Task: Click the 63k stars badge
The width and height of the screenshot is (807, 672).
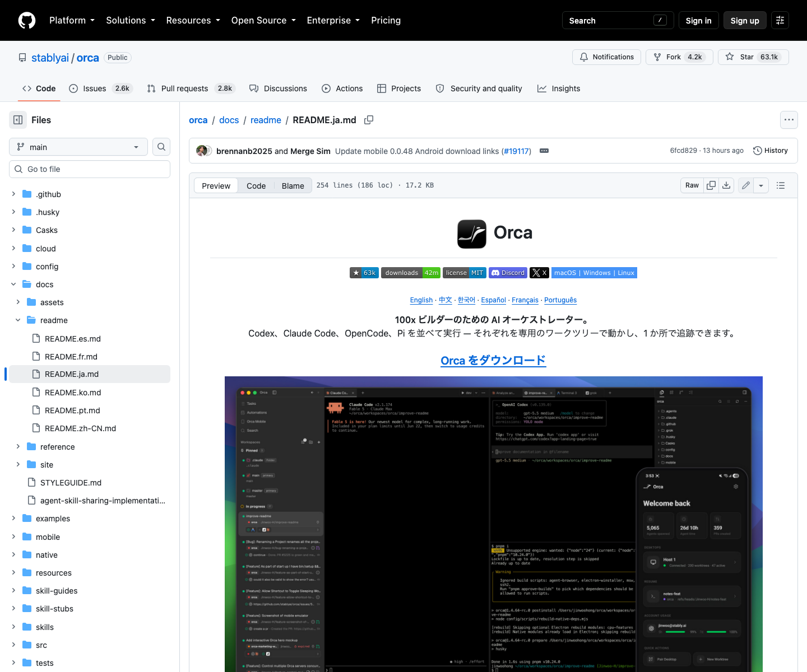Action: (x=364, y=273)
